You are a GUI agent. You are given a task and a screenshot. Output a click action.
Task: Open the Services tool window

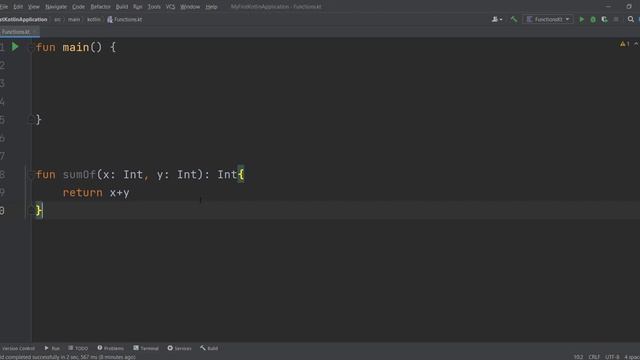coord(179,348)
